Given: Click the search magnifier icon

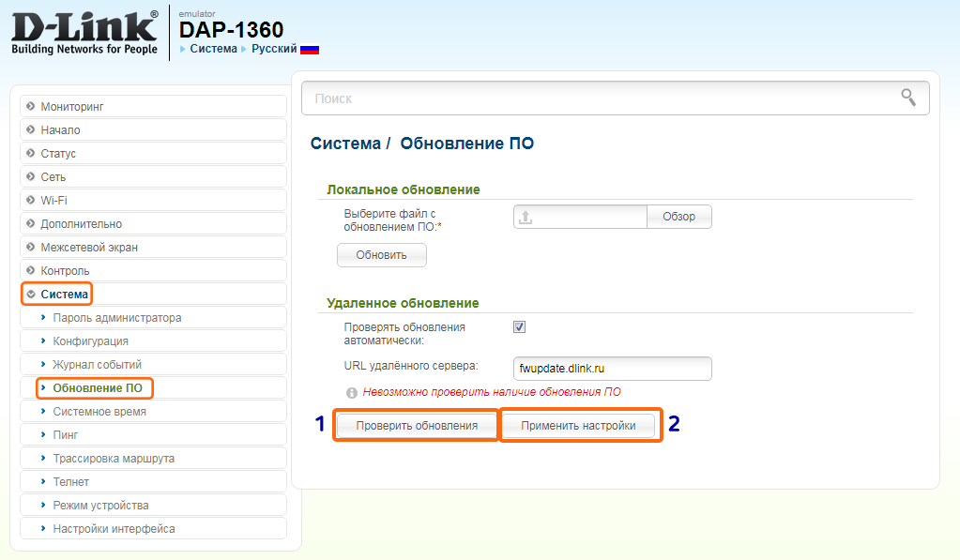Looking at the screenshot, I should pyautogui.click(x=907, y=97).
